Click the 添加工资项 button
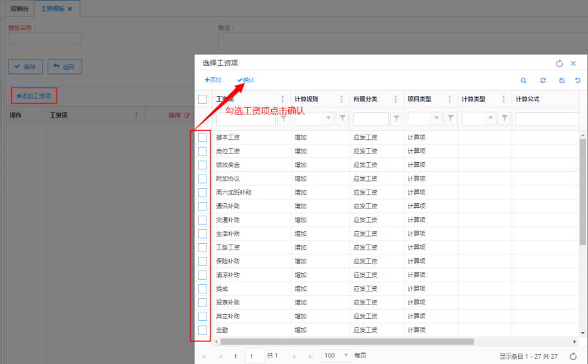This screenshot has height=364, width=588. (33, 96)
